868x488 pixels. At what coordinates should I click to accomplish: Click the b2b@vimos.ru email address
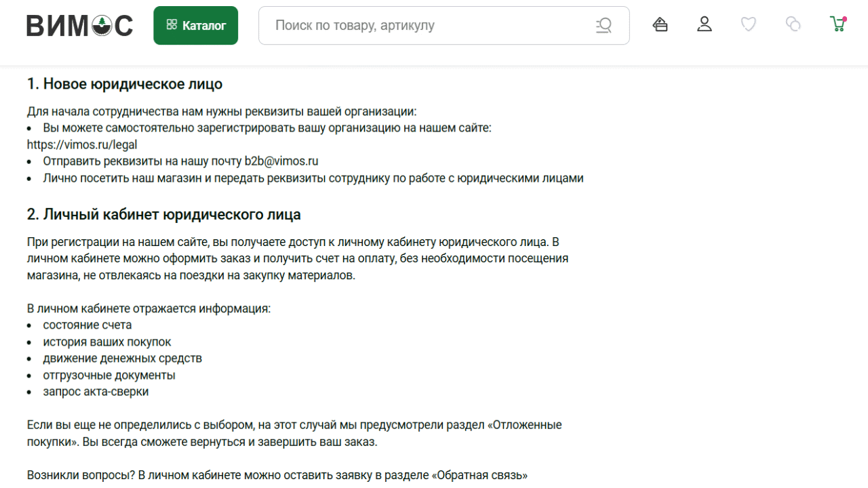click(x=281, y=161)
